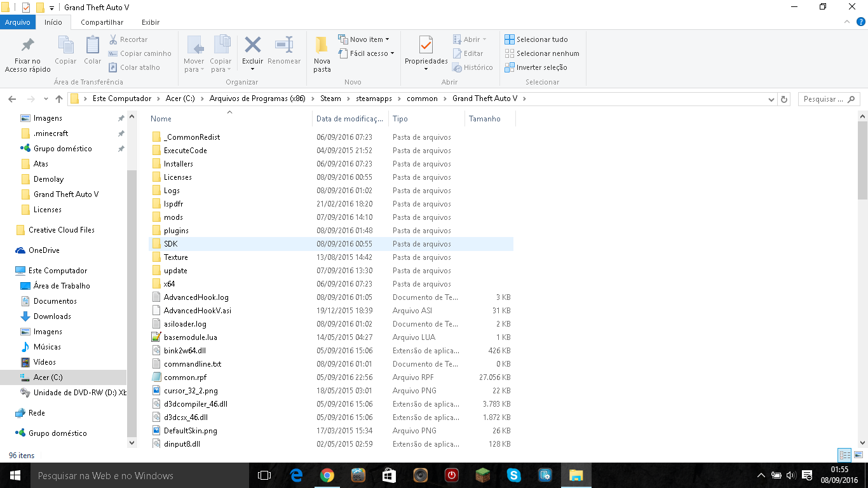Refresh the current folder view
The width and height of the screenshot is (868, 488).
(784, 99)
